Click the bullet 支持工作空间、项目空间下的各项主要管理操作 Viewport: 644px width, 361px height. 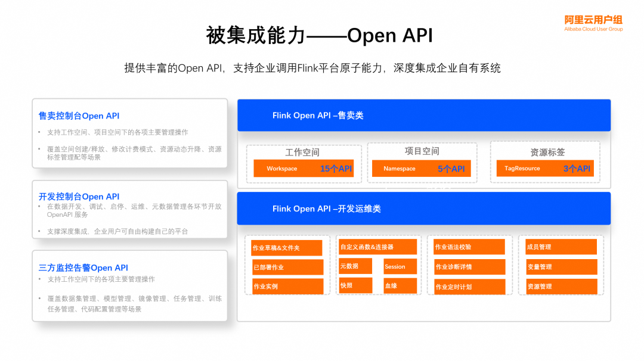(x=117, y=132)
